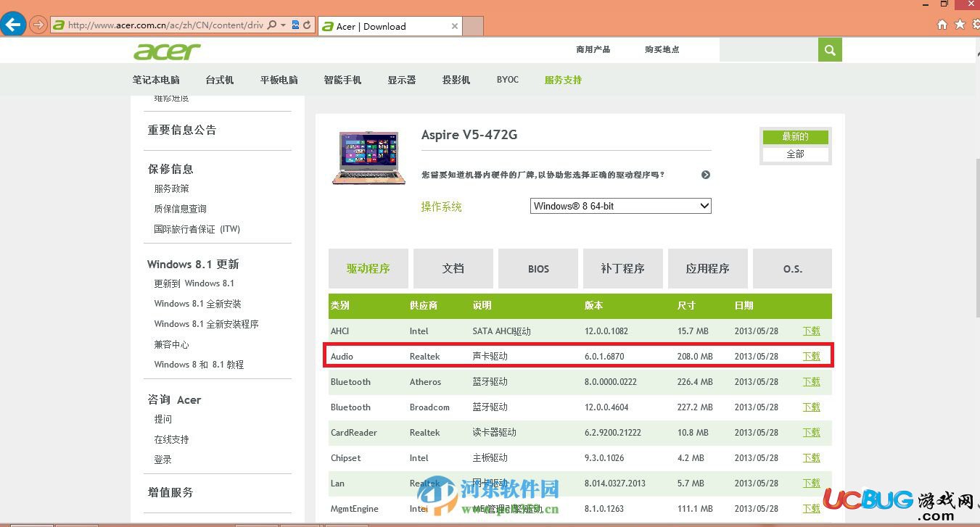The image size is (980, 527).
Task: Open 提问 under 咨询 Acer
Action: (x=162, y=419)
